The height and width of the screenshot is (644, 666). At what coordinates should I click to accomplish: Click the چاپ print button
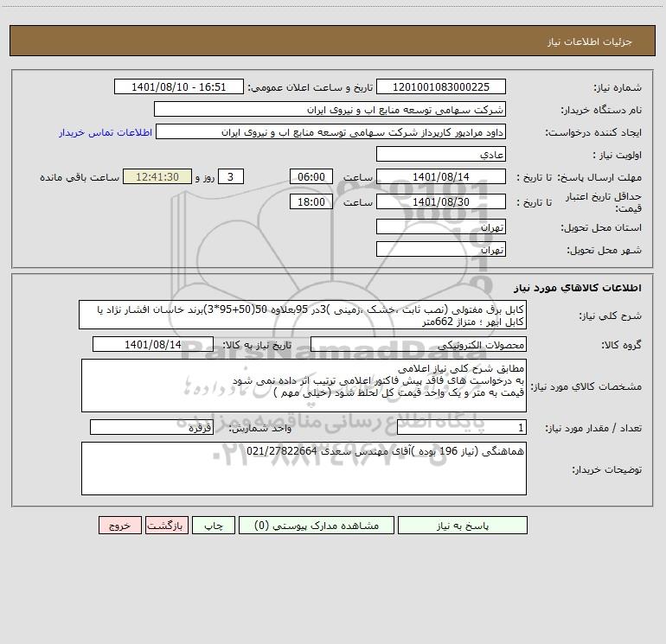[214, 526]
